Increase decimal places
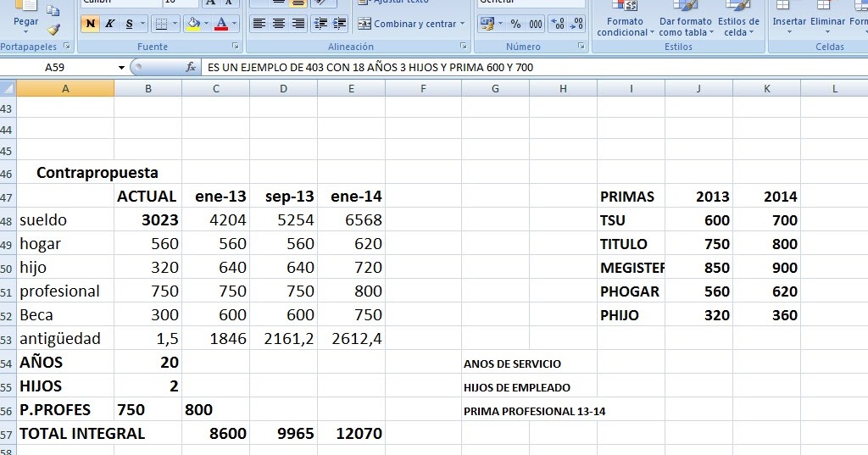The width and height of the screenshot is (868, 455). click(558, 24)
